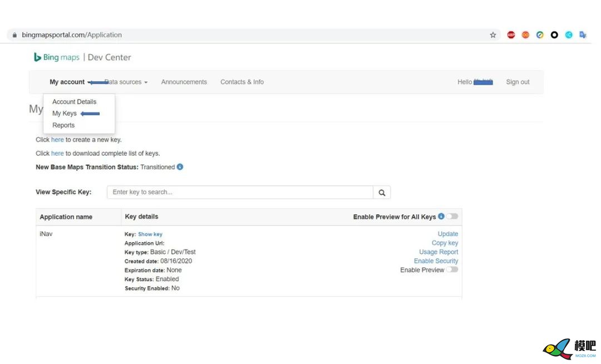Screen dimensions: 601x364
Task: Click the Copy key link
Action: coord(445,243)
